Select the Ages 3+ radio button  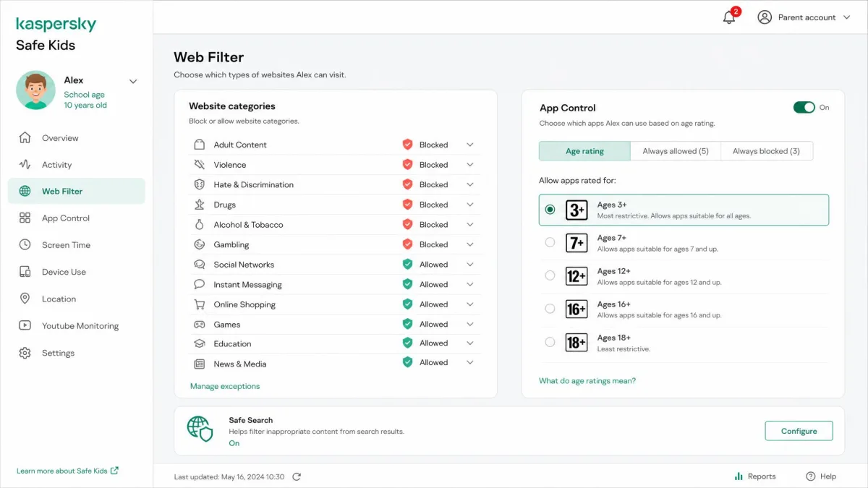[550, 210]
